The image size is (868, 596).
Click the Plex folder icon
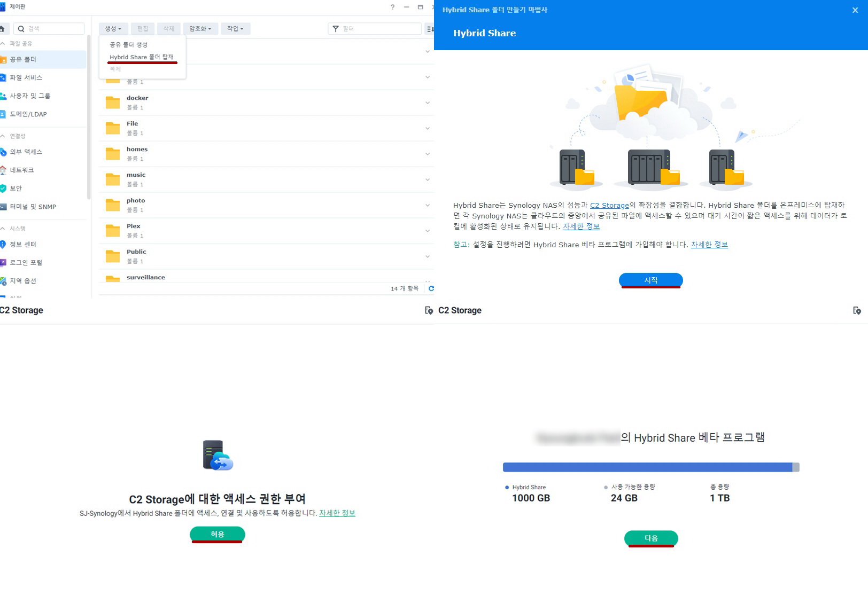113,231
